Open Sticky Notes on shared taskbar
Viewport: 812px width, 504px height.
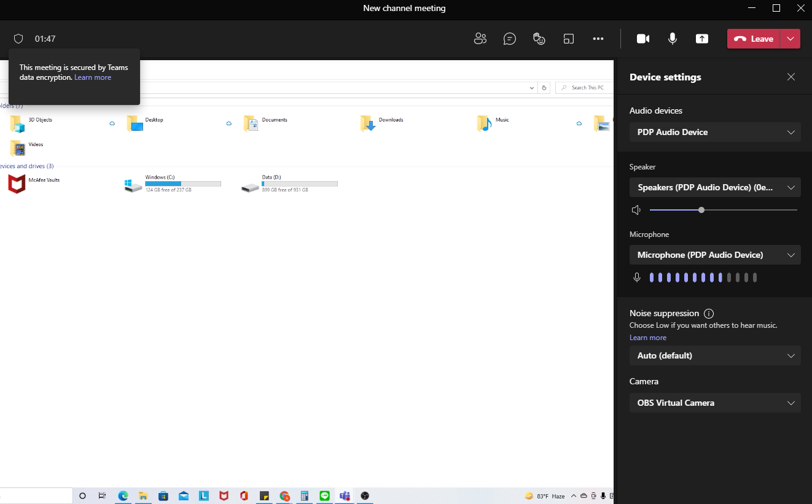point(264,496)
